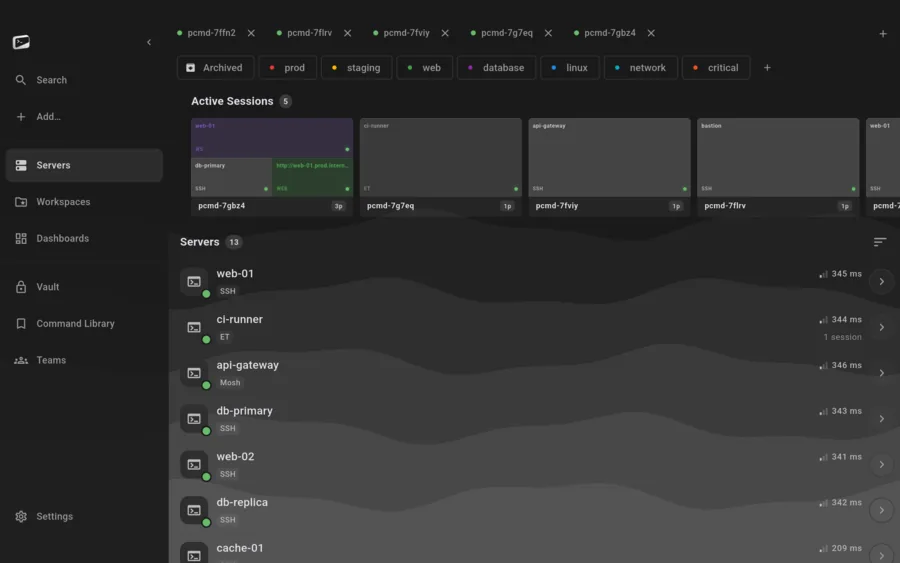Open the pcmd-7flrv session thumbnail
The width and height of the screenshot is (900, 563).
tap(778, 167)
